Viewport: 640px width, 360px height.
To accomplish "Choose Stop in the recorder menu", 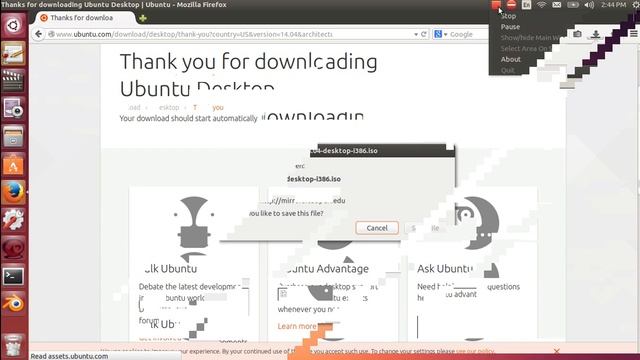I will point(508,16).
